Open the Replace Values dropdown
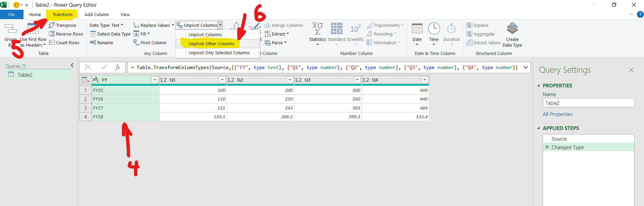This screenshot has width=644, height=206. tap(154, 25)
